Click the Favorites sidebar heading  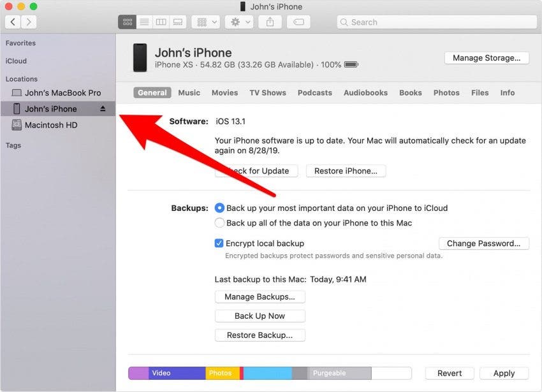(20, 43)
